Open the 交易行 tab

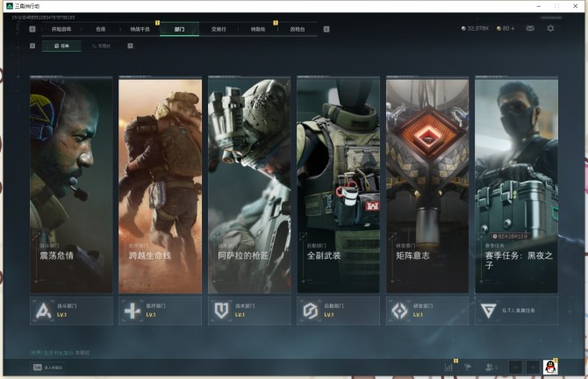[219, 29]
